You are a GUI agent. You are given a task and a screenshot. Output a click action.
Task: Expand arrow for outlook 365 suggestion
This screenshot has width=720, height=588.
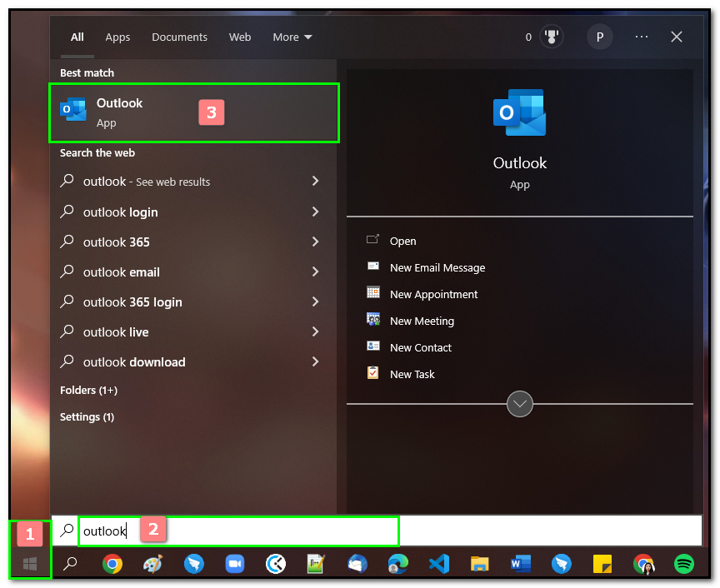[316, 242]
